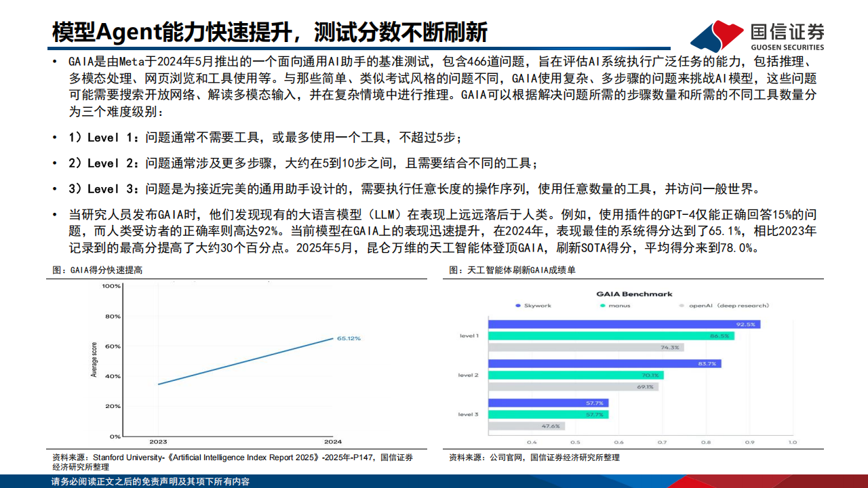Click the gray 69.1% bar
This screenshot has height=488, width=868.
(x=573, y=386)
